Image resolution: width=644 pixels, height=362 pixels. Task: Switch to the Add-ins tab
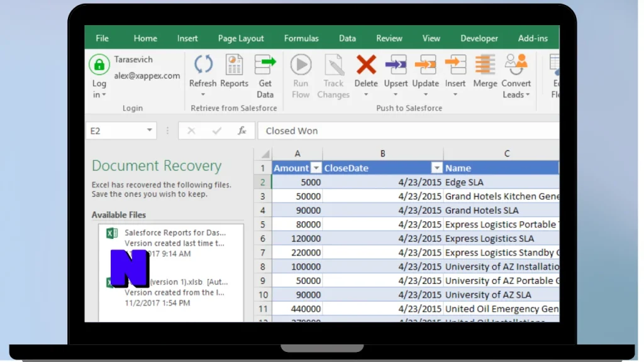click(x=533, y=38)
